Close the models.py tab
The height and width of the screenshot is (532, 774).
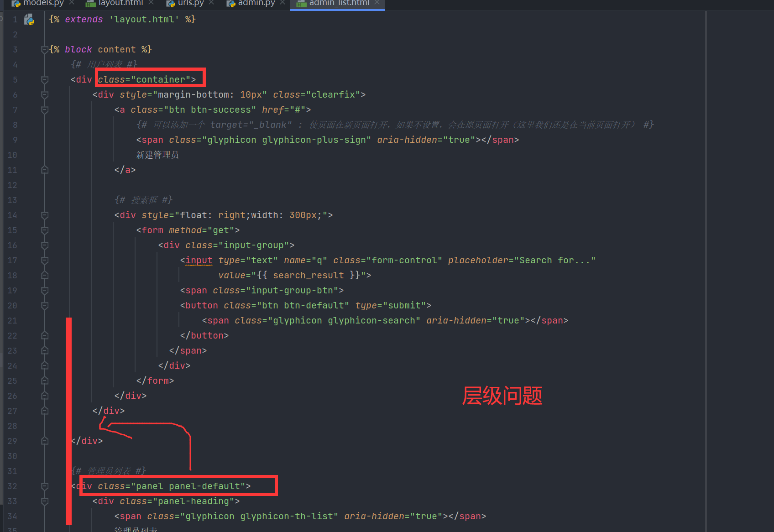click(72, 3)
